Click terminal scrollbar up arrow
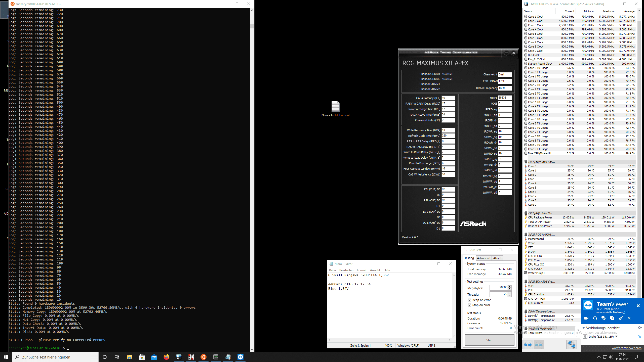This screenshot has width=644, height=362. (x=252, y=10)
